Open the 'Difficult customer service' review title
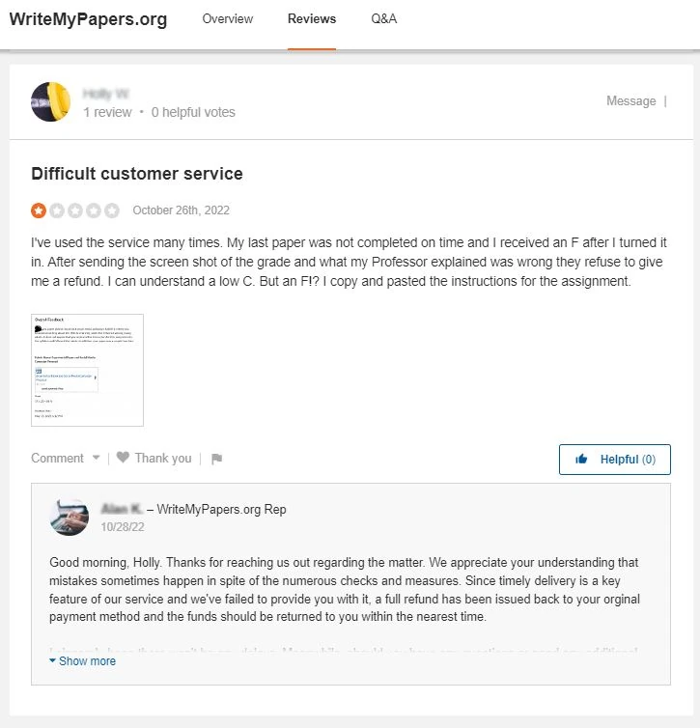The width and height of the screenshot is (700, 728). [x=137, y=174]
